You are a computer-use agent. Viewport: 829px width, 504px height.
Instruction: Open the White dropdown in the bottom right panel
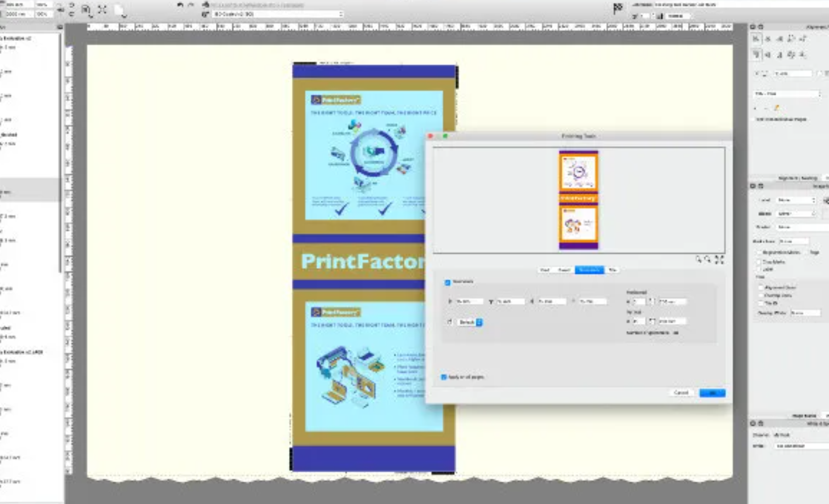pos(802,446)
